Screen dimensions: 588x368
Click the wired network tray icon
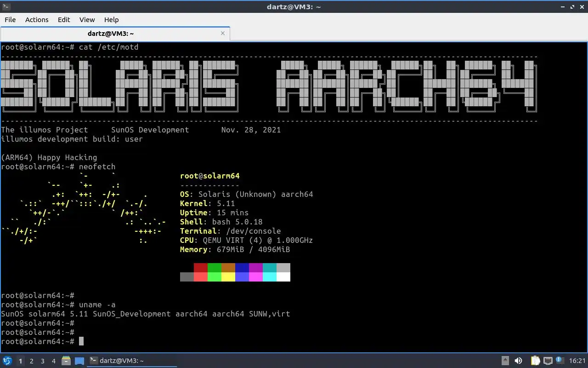click(x=548, y=361)
